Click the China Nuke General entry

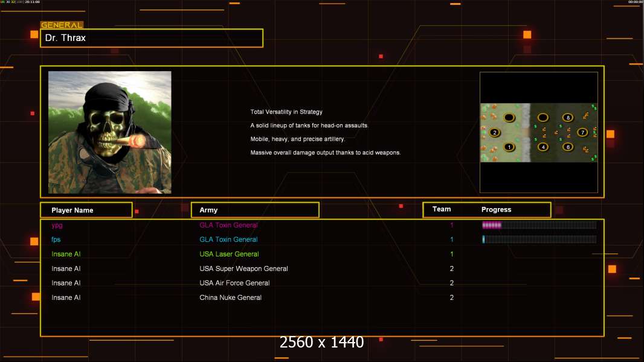click(x=230, y=297)
